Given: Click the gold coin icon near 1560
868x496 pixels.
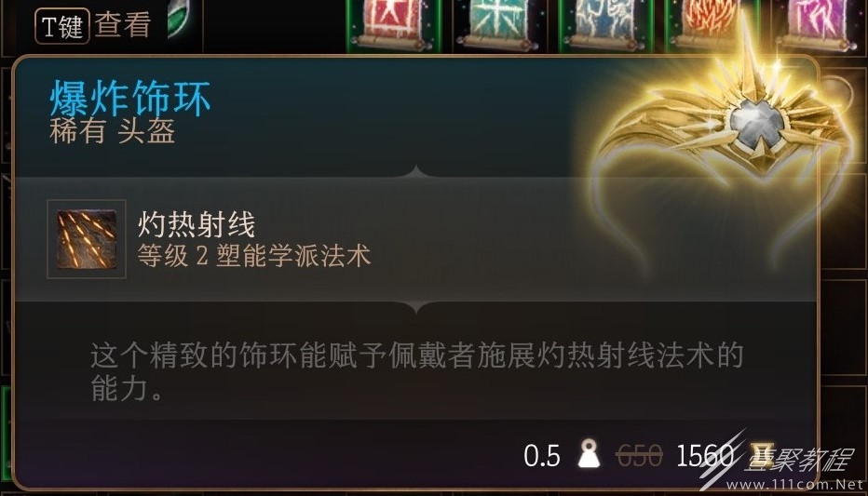Looking at the screenshot, I should (763, 455).
